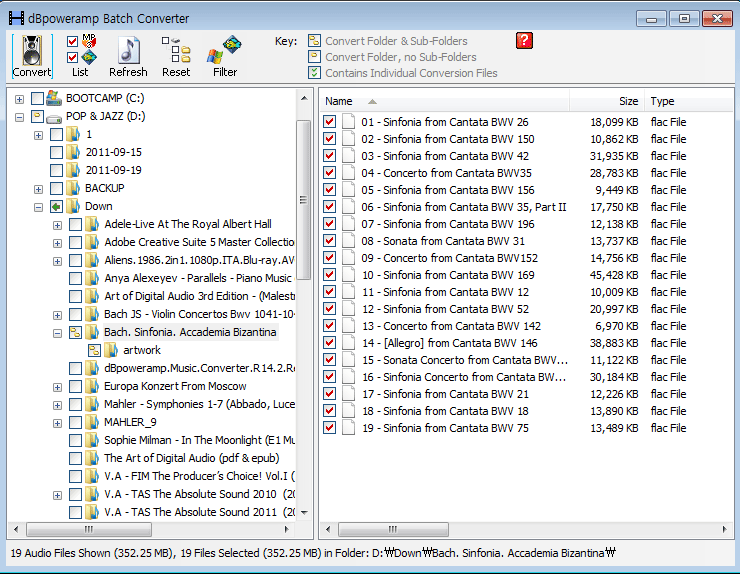Click the MAHLER_9 folder icon
The width and height of the screenshot is (740, 574).
pyautogui.click(x=92, y=422)
